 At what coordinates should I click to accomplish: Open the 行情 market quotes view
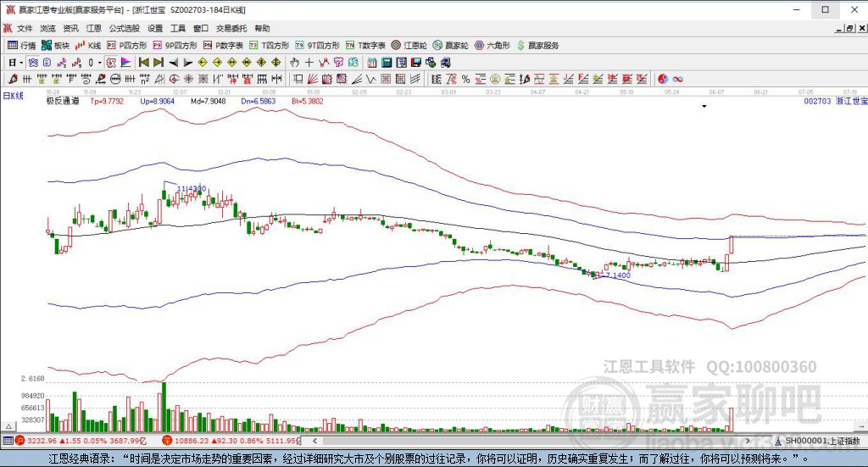pyautogui.click(x=21, y=46)
